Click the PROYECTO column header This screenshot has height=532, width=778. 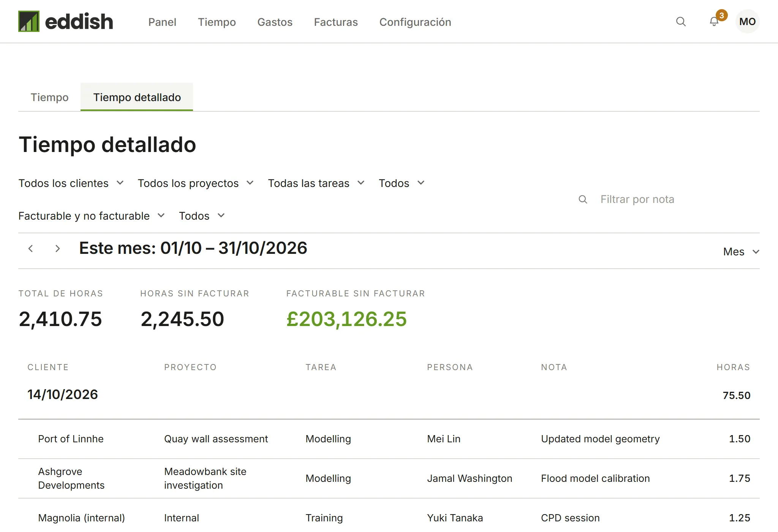(x=190, y=367)
